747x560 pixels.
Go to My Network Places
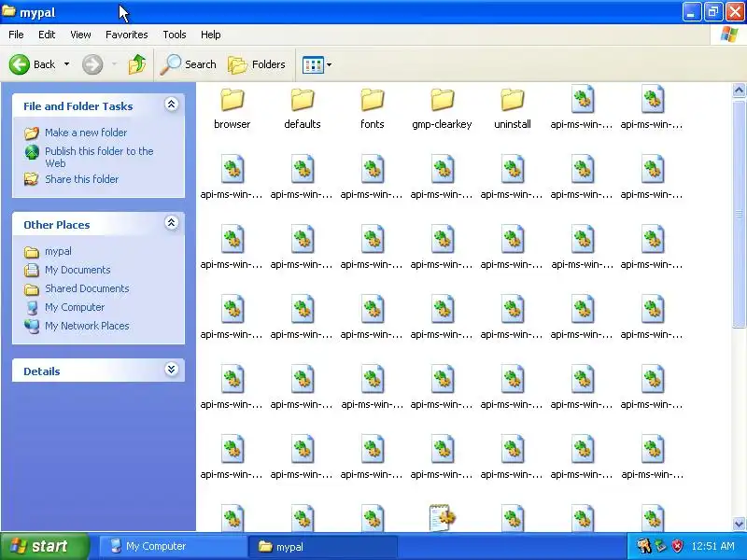click(x=87, y=326)
